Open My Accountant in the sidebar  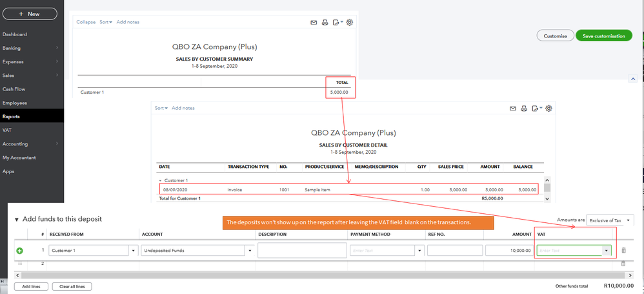tap(19, 158)
